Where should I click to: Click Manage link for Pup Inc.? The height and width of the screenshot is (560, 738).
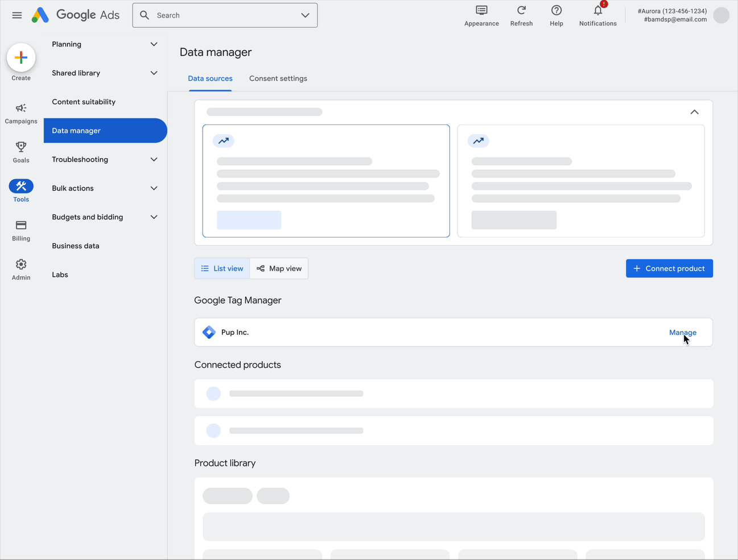(x=683, y=333)
